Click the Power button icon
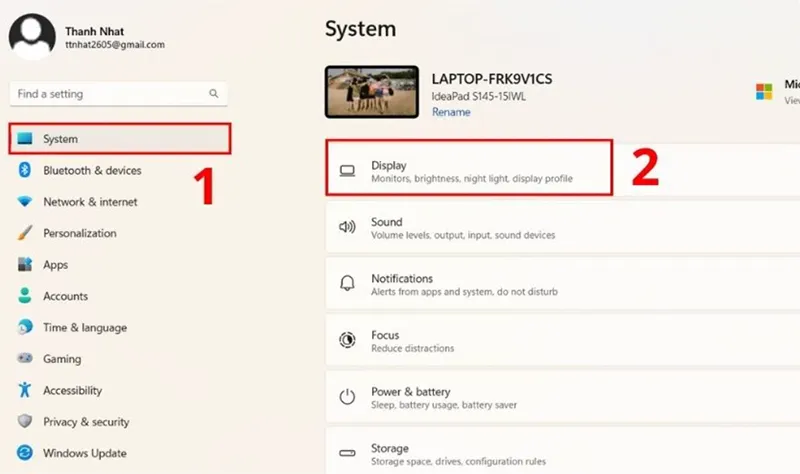The width and height of the screenshot is (800, 474). click(347, 396)
